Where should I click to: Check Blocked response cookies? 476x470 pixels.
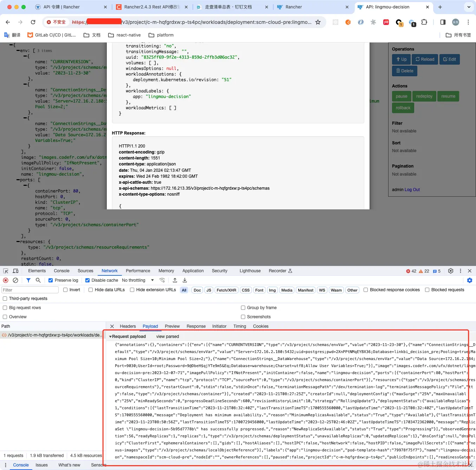pyautogui.click(x=366, y=290)
